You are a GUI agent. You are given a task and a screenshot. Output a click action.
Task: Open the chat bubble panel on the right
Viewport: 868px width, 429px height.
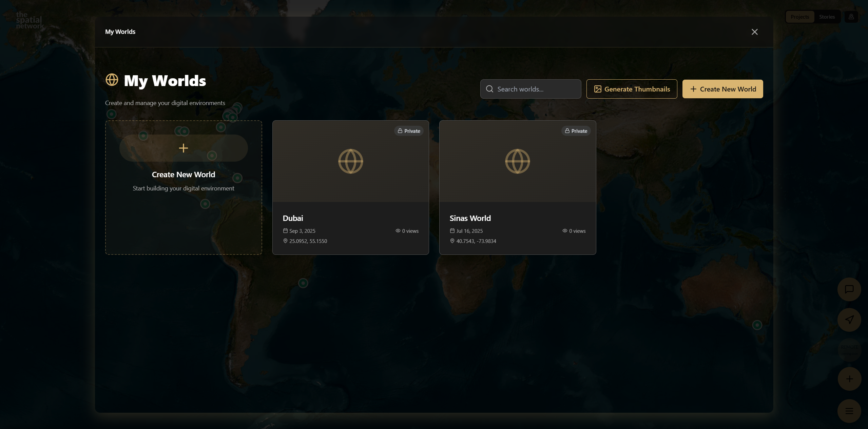coord(849,289)
